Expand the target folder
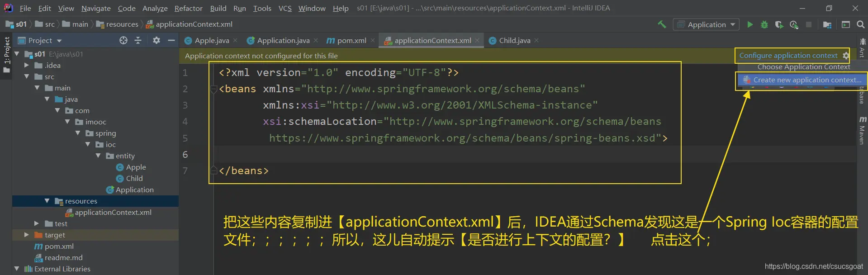The height and width of the screenshot is (275, 868). (x=27, y=235)
